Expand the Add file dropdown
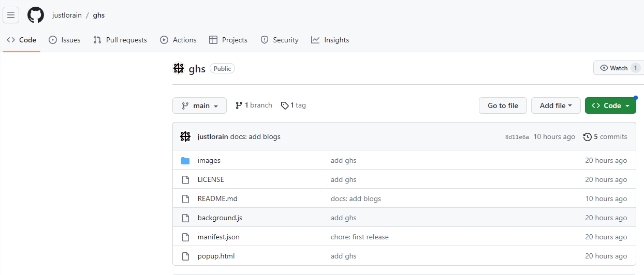 point(556,105)
